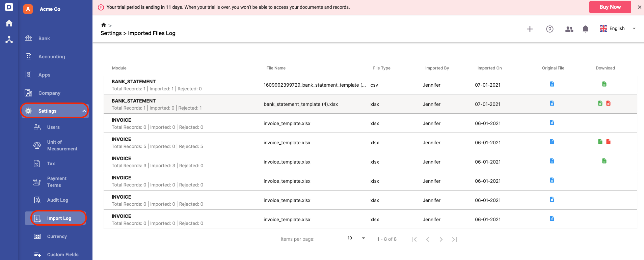Go to first page of results
The width and height of the screenshot is (644, 260).
(414, 239)
